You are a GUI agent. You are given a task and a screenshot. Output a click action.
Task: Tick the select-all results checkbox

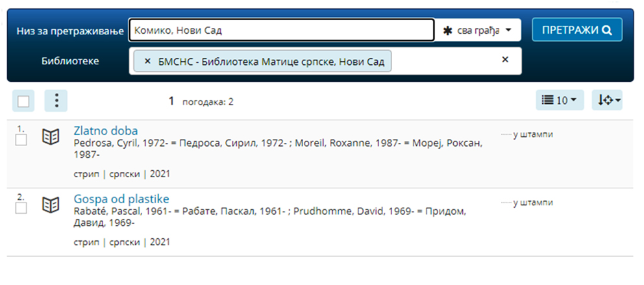[23, 101]
